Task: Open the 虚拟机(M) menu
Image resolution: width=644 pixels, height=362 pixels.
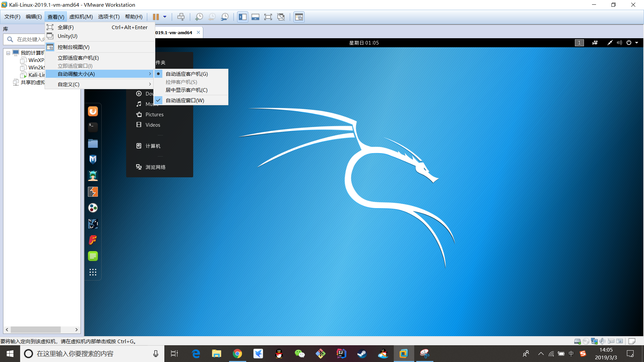Action: point(81,17)
